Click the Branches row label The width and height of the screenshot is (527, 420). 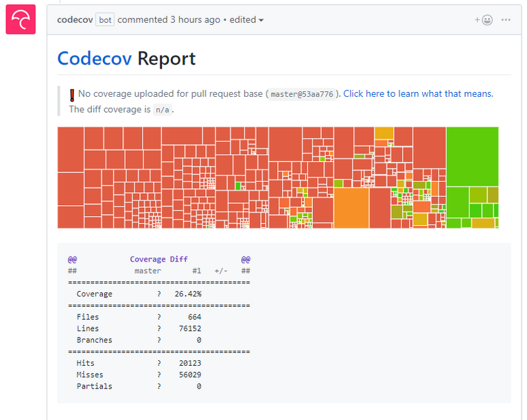(94, 340)
